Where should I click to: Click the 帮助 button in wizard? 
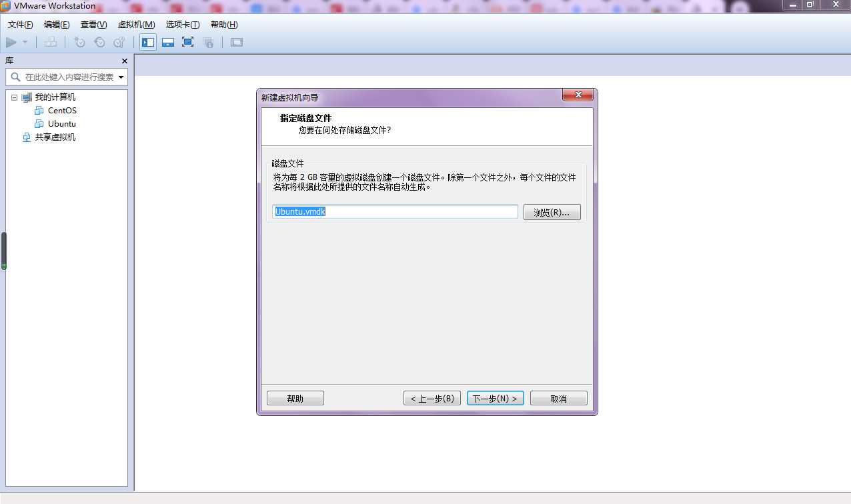(x=295, y=398)
